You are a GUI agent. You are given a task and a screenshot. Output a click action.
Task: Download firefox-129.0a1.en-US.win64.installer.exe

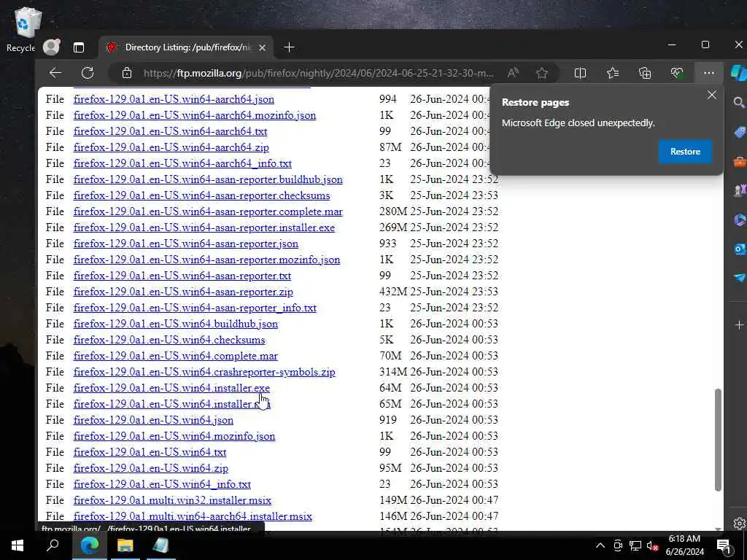click(x=171, y=388)
